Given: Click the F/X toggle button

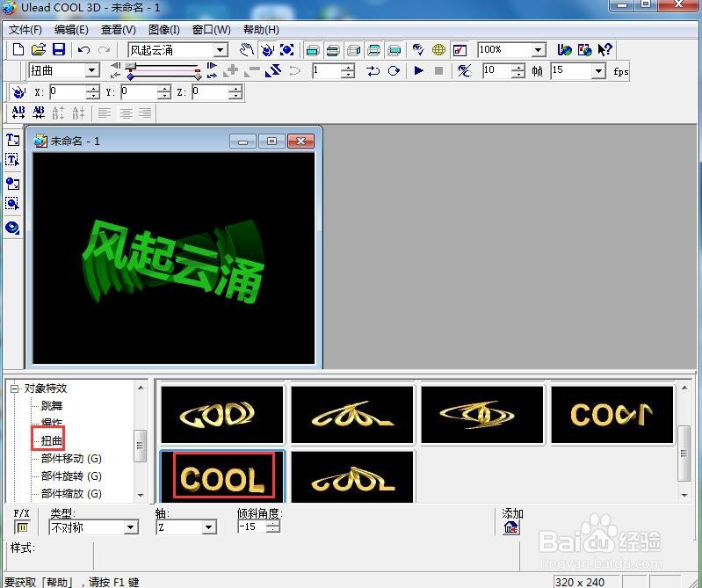Looking at the screenshot, I should pyautogui.click(x=22, y=527).
